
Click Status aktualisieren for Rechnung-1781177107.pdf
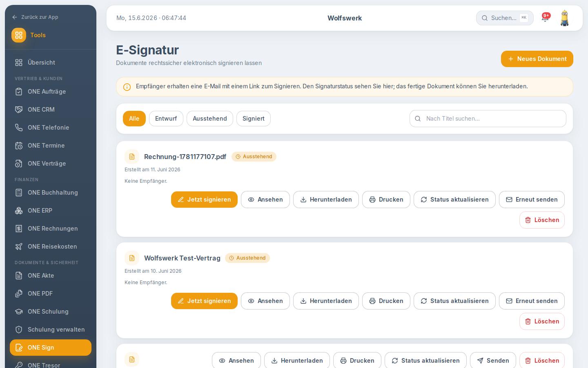pos(454,200)
